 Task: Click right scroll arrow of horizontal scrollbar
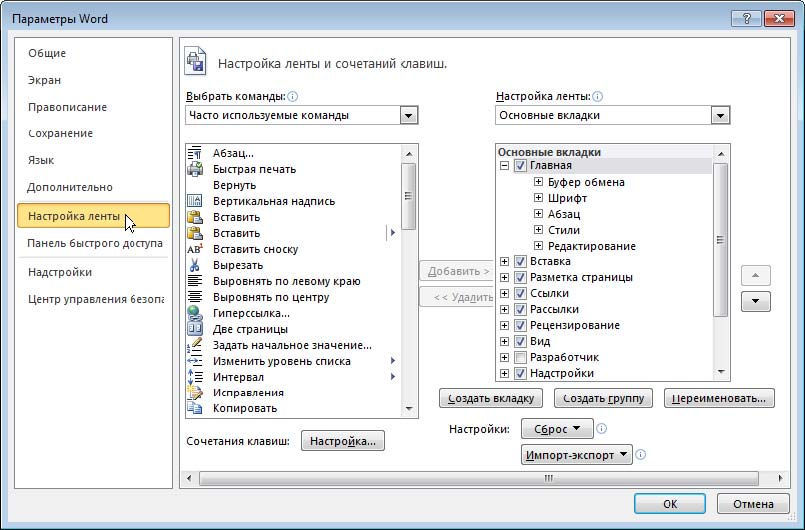[x=780, y=478]
